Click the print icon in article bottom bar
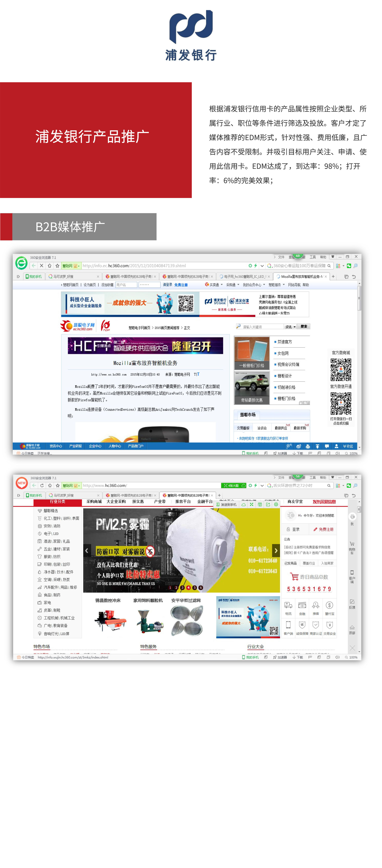The width and height of the screenshot is (382, 868). click(x=308, y=446)
